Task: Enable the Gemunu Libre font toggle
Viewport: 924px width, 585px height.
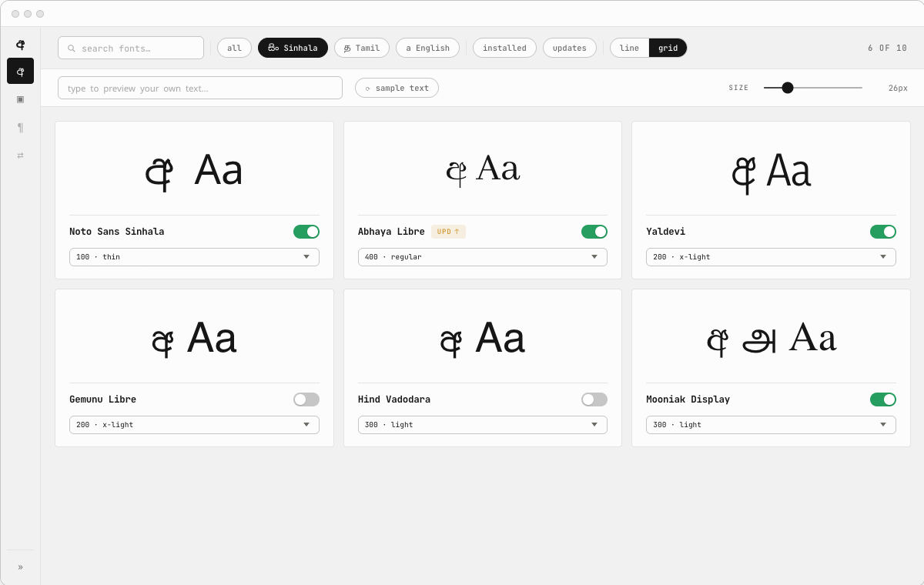Action: pos(306,399)
